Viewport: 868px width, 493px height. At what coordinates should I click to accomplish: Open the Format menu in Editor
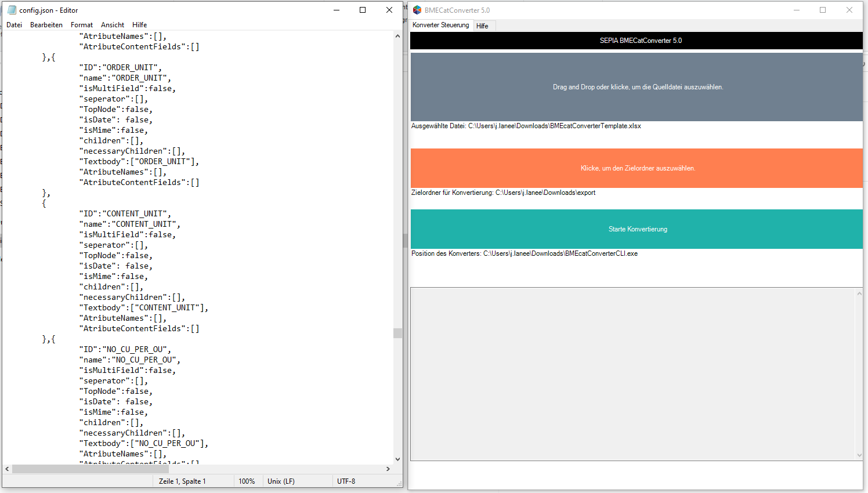82,25
